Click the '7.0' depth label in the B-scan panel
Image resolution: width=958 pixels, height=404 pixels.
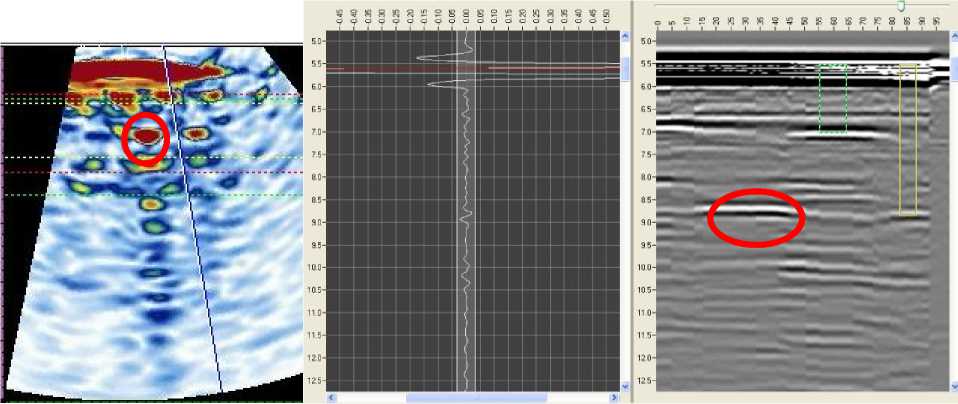coord(646,132)
